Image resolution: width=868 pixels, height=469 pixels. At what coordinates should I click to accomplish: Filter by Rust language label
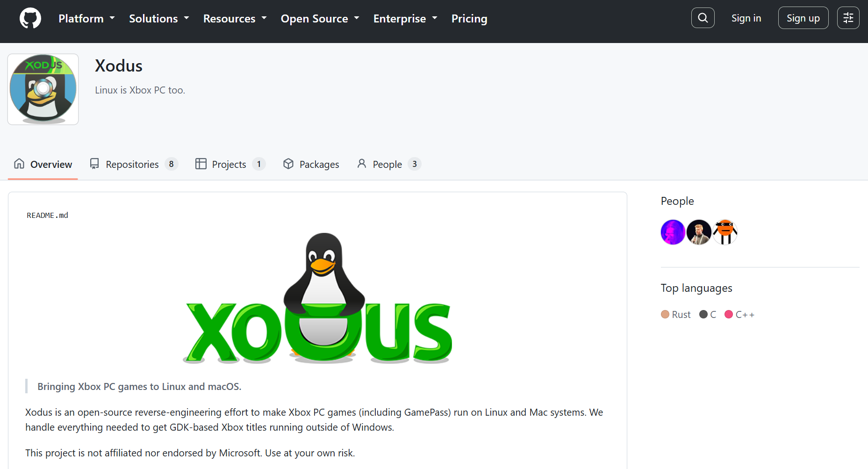coord(681,315)
